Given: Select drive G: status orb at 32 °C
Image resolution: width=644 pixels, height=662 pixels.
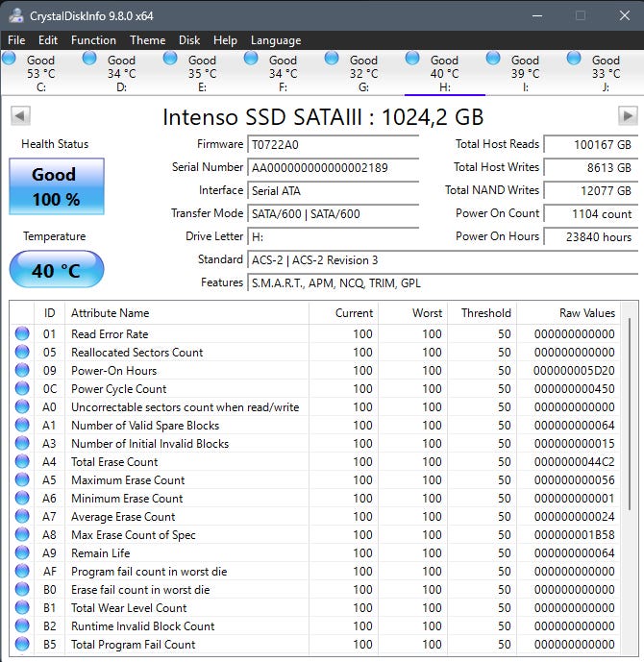Looking at the screenshot, I should click(333, 60).
